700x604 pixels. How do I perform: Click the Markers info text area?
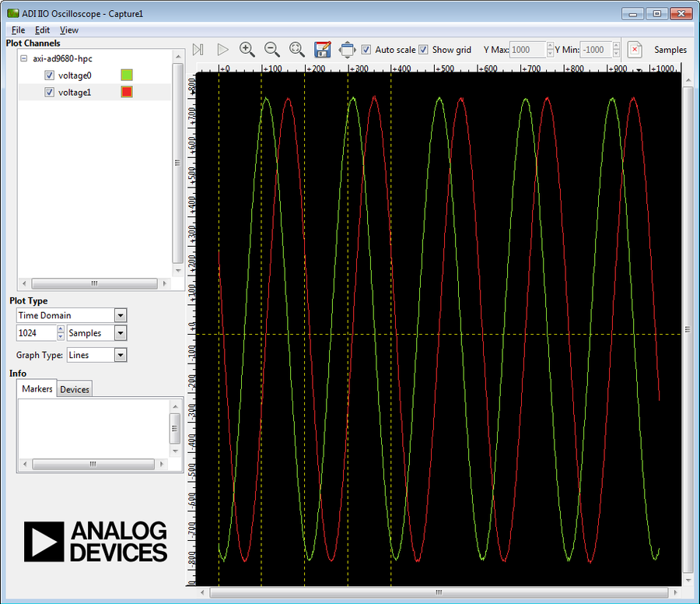tap(94, 427)
